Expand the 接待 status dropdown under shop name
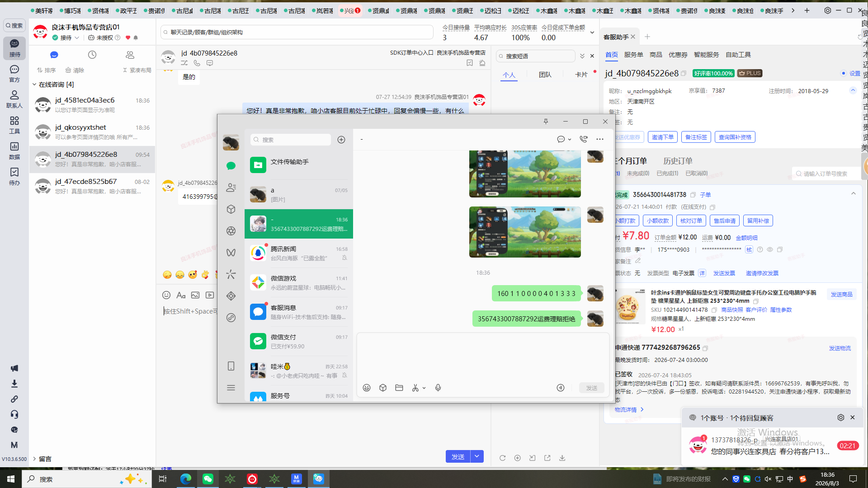This screenshot has height=488, width=868. coord(77,38)
